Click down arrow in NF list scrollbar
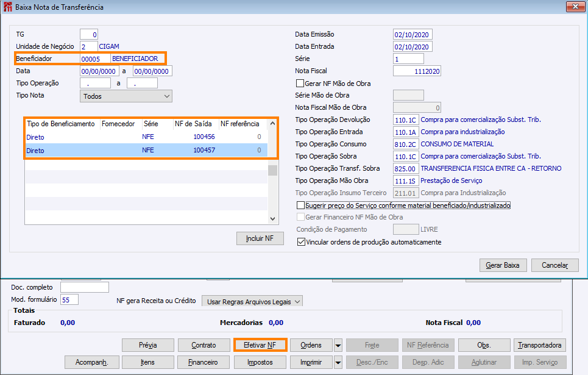Screen dimensions: 588x375 [272, 218]
